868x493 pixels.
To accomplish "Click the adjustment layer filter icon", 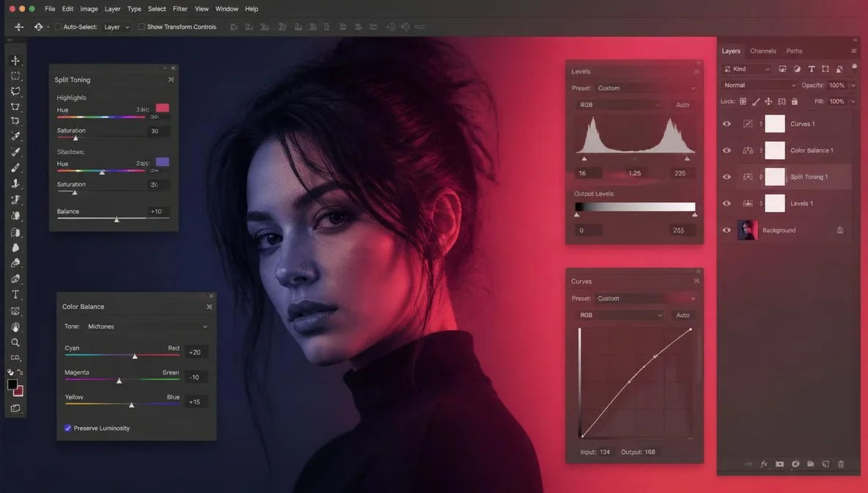I will point(797,69).
